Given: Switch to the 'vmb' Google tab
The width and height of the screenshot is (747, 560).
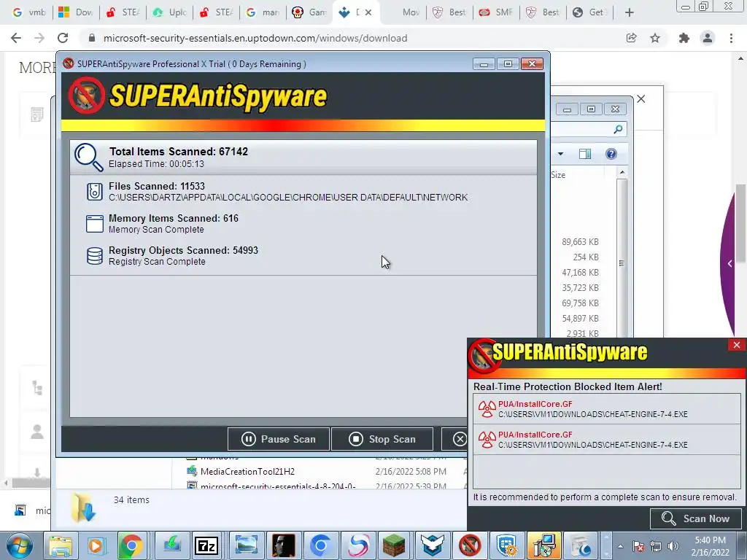Looking at the screenshot, I should (28, 12).
